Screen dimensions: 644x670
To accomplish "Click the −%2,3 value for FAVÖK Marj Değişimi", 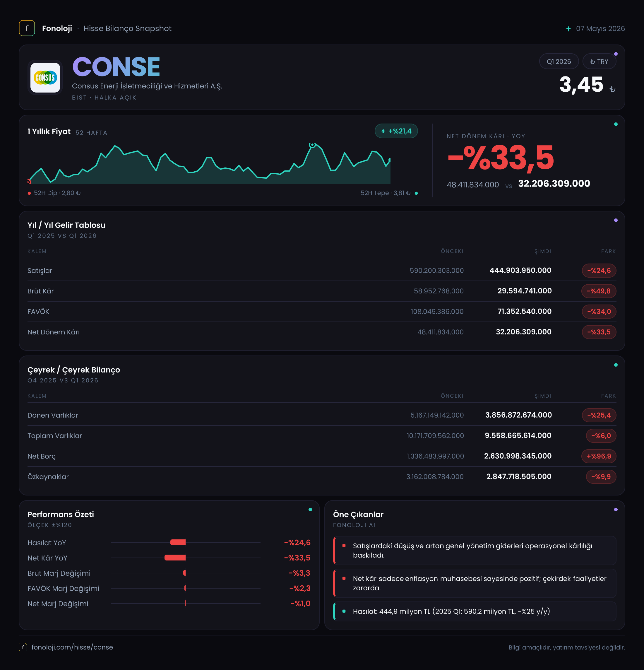I will [x=300, y=588].
